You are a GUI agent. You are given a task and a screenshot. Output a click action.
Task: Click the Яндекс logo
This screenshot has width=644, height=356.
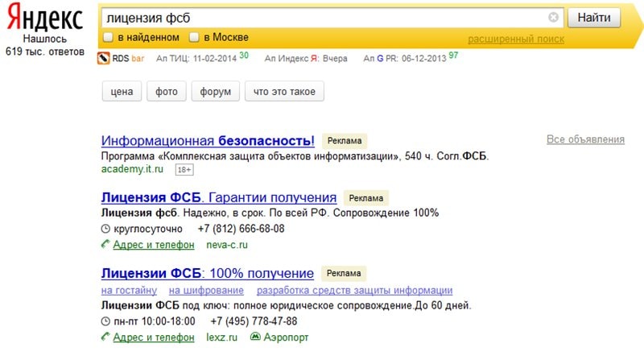tap(45, 17)
